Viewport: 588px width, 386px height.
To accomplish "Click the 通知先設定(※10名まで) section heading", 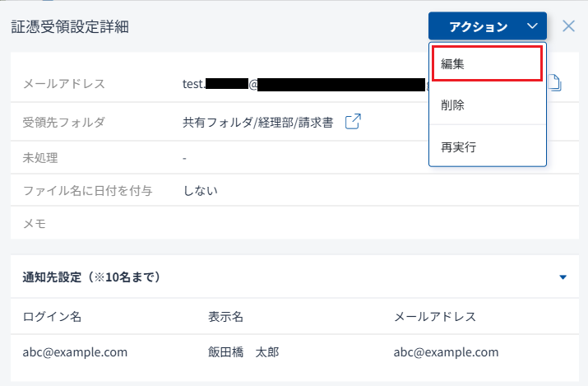I will (x=91, y=277).
